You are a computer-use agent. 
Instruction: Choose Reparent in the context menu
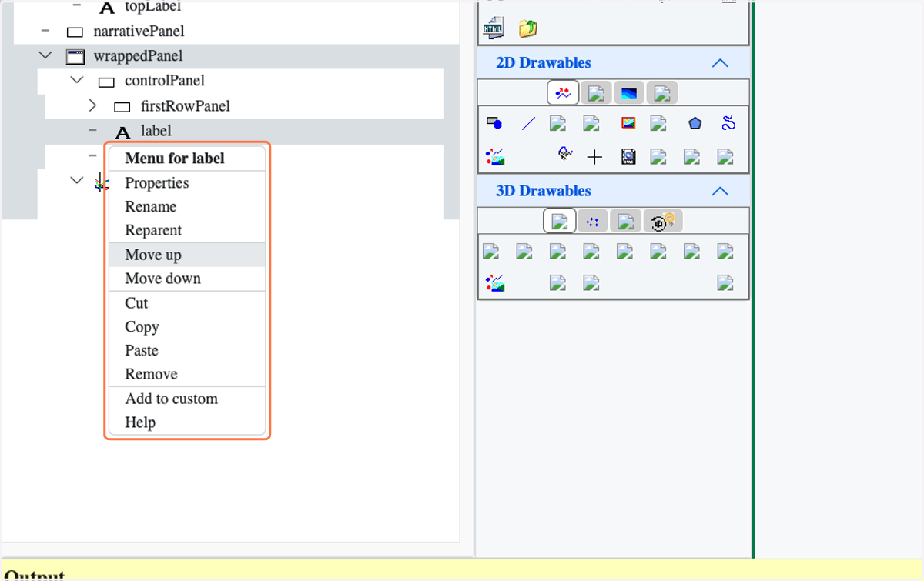187,231
